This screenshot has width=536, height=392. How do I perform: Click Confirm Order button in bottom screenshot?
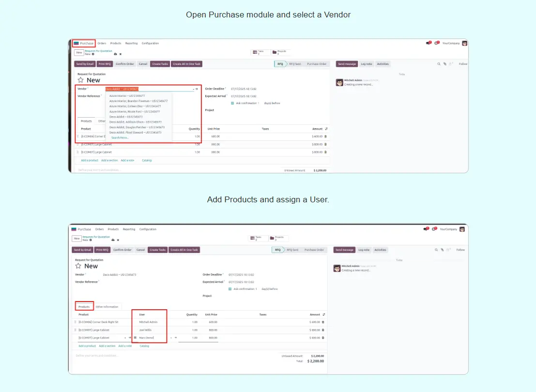(123, 250)
